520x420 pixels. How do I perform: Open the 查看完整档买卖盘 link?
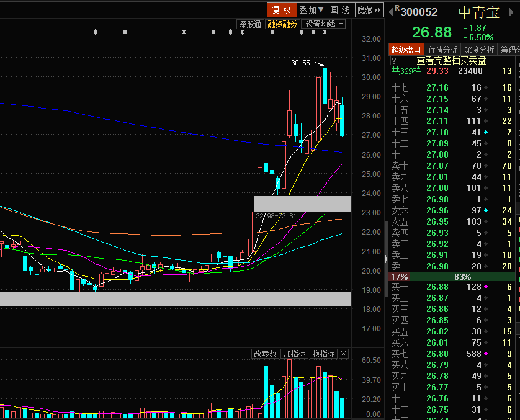pyautogui.click(x=451, y=60)
